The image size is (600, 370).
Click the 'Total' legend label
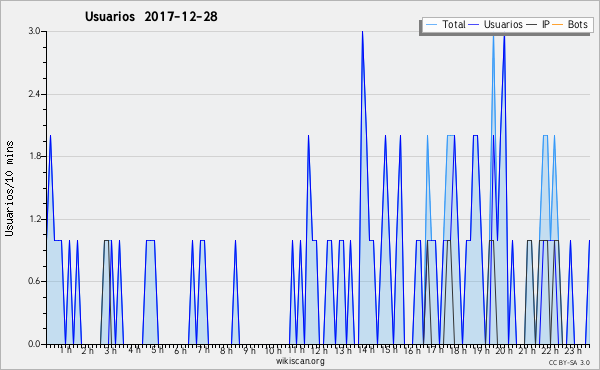(x=454, y=24)
